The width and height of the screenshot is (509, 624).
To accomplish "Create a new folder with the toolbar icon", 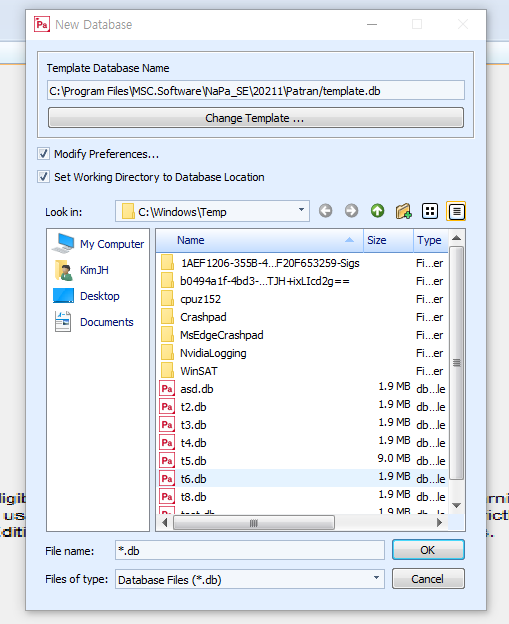I will point(404,211).
